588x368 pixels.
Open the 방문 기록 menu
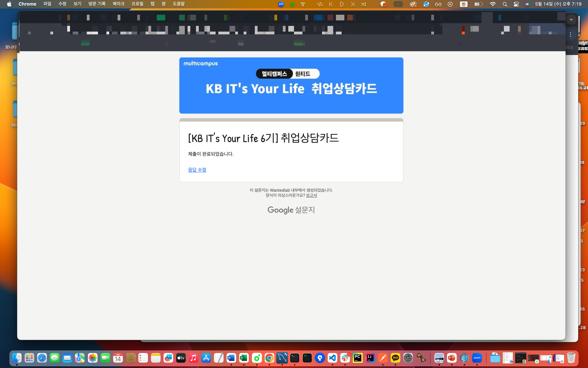tap(97, 4)
